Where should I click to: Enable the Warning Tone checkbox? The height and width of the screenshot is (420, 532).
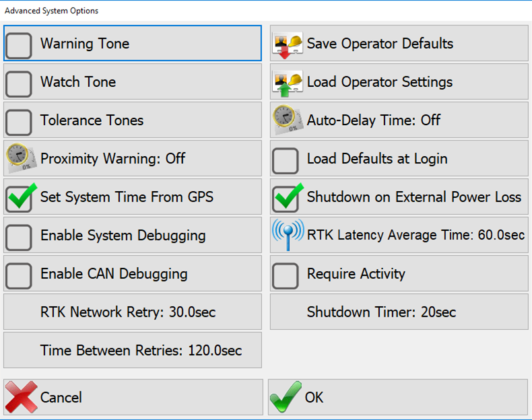[19, 46]
